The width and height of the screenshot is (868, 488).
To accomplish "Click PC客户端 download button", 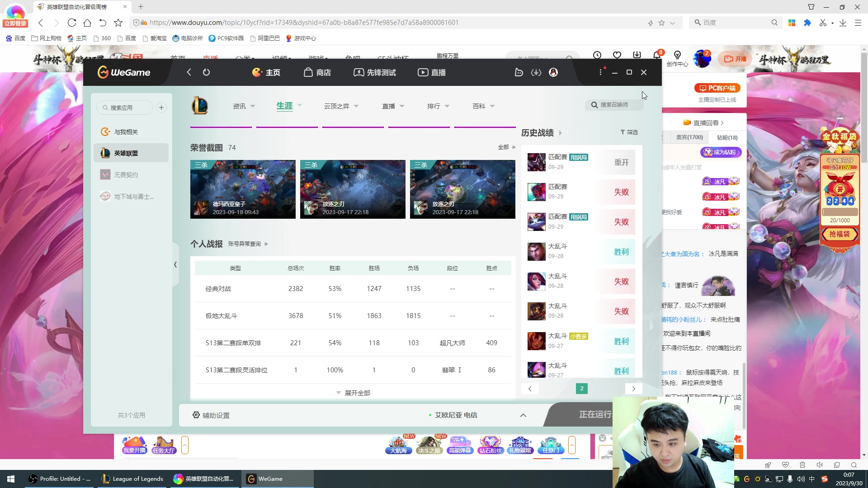I will pos(717,88).
